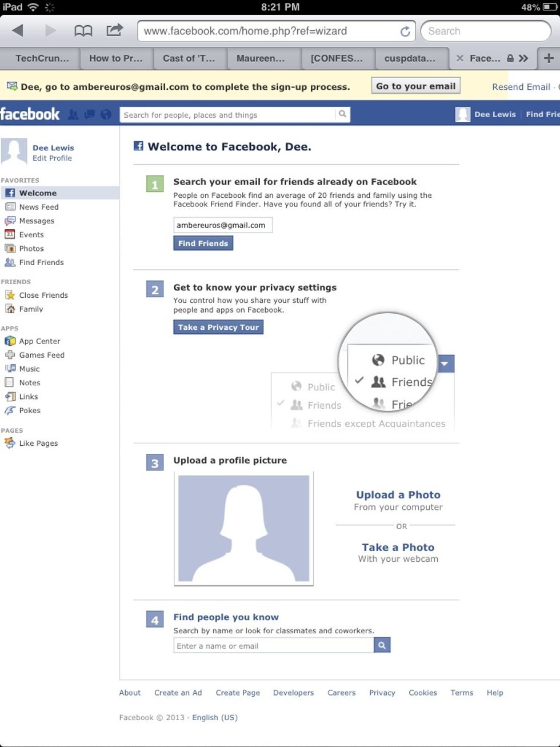Click the Like Pages icon
Image resolution: width=560 pixels, height=747 pixels.
point(10,443)
